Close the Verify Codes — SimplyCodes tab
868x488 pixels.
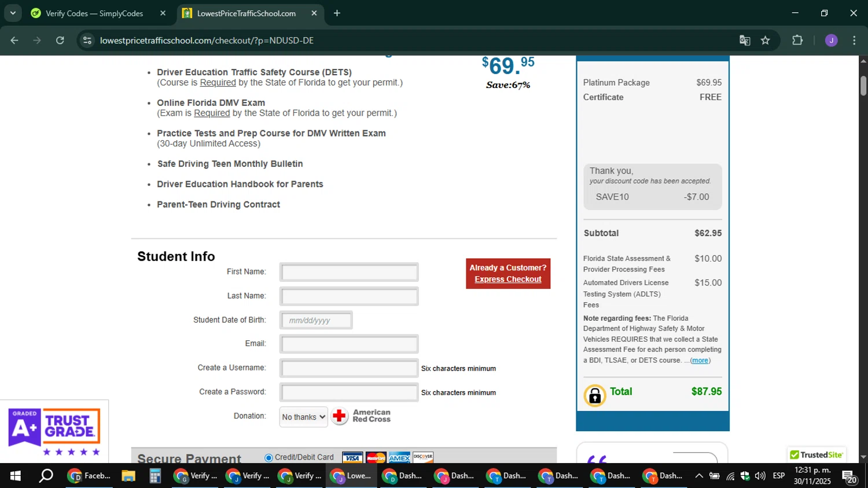[163, 13]
